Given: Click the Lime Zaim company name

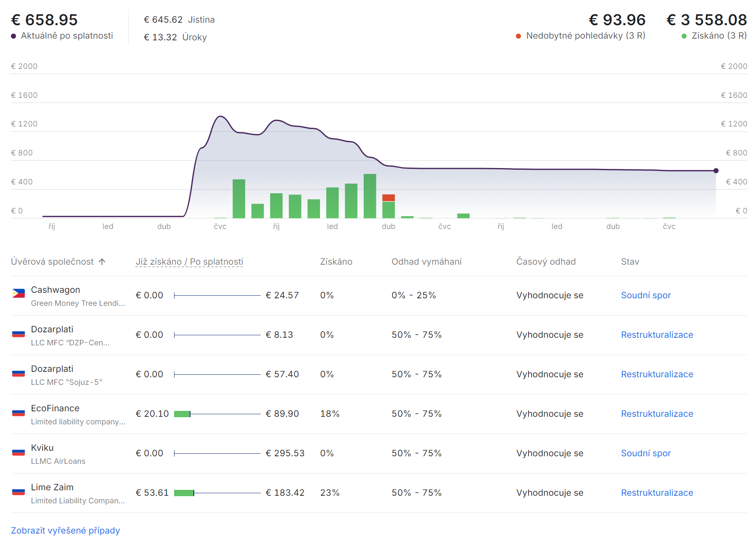Looking at the screenshot, I should tap(52, 487).
